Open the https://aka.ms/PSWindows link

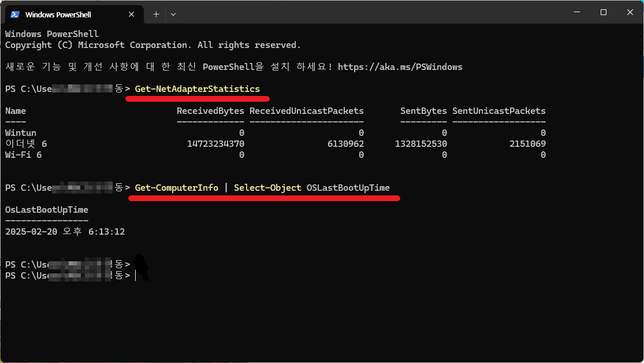400,67
